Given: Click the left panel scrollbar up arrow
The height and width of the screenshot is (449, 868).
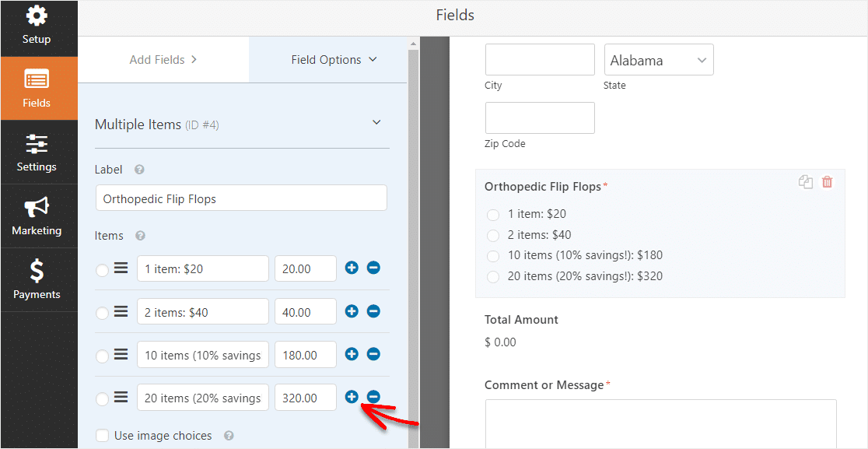Looking at the screenshot, I should 413,43.
